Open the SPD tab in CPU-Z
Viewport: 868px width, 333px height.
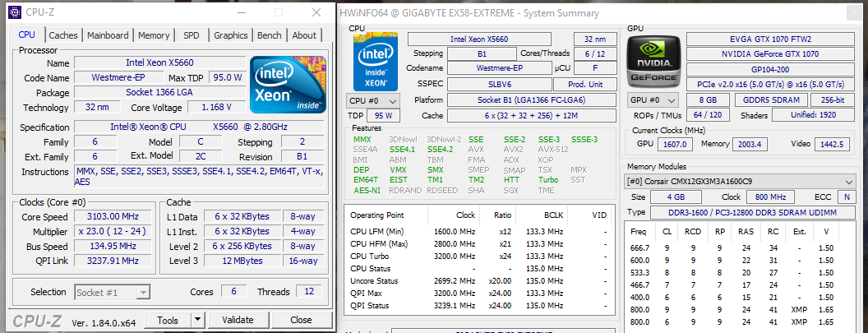tap(191, 35)
